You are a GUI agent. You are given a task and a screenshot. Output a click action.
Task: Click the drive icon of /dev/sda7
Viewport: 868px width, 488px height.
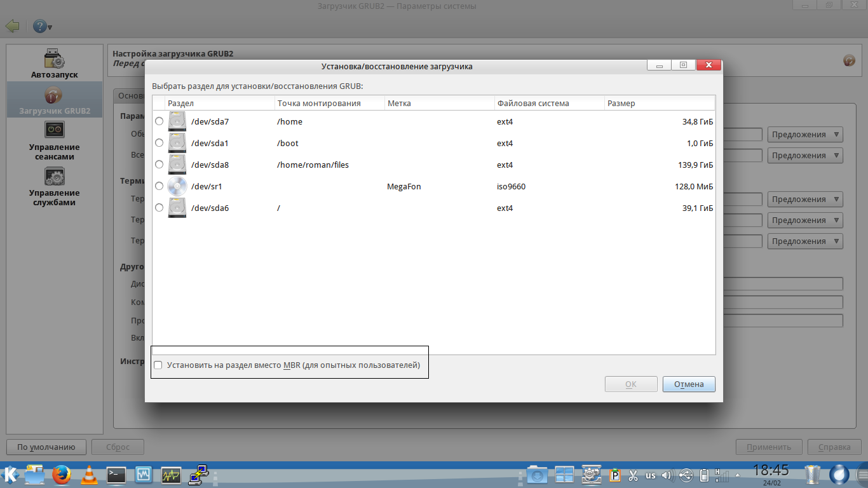(x=177, y=121)
